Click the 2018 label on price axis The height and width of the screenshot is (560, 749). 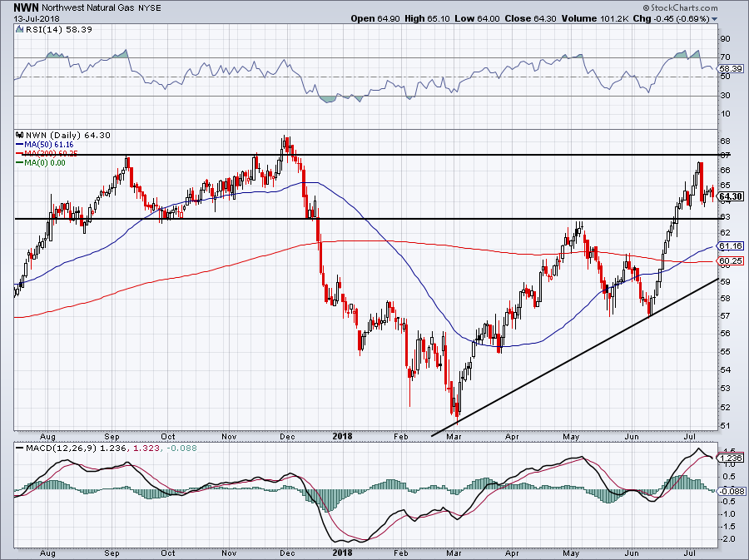tap(343, 436)
